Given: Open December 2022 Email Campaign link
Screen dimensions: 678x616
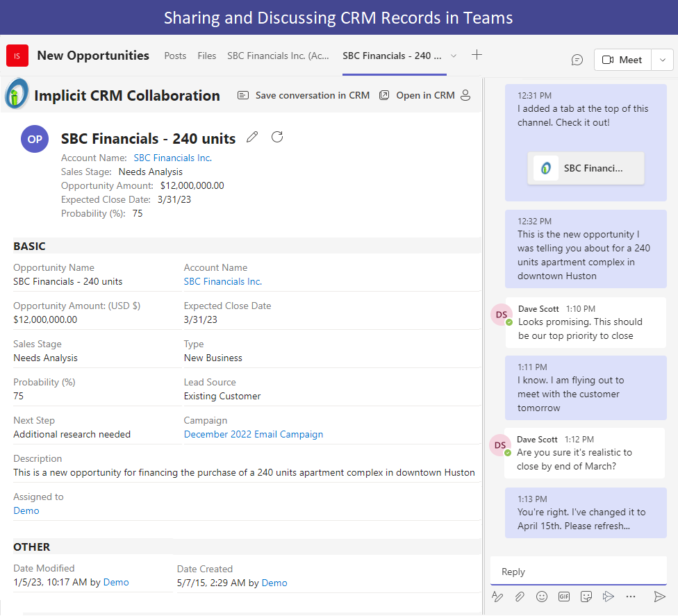Looking at the screenshot, I should (x=254, y=434).
